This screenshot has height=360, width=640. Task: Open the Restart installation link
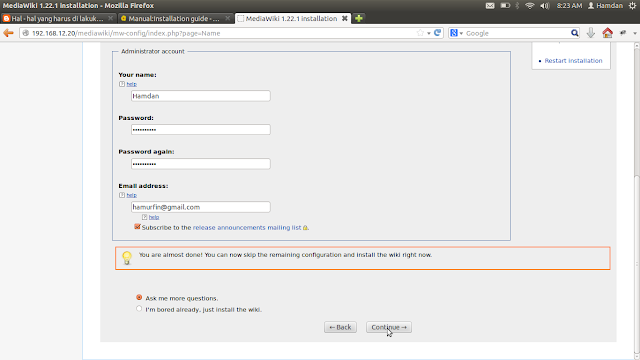pos(573,61)
